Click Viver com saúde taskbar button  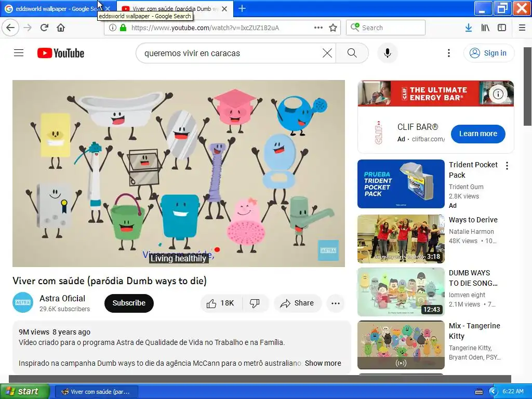96,392
